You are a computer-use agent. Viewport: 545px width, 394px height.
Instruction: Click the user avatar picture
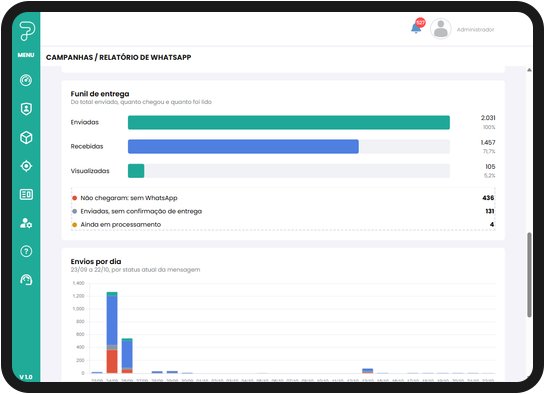(x=441, y=29)
